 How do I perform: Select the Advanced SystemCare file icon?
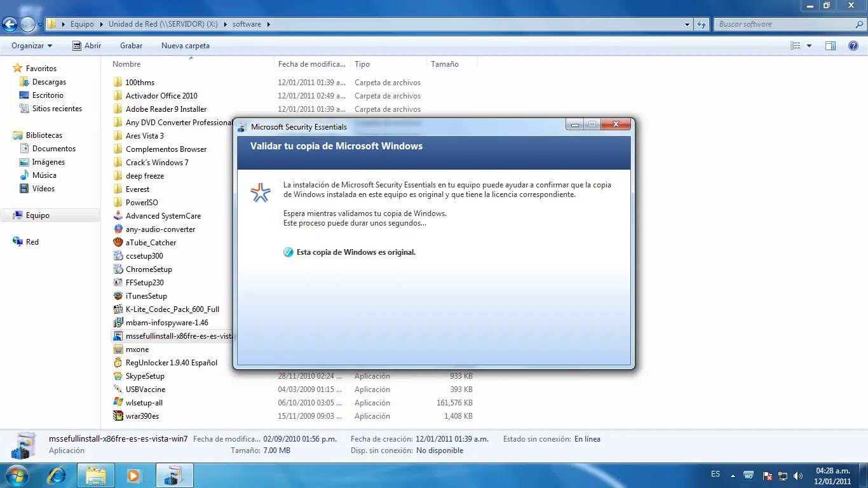click(x=118, y=215)
